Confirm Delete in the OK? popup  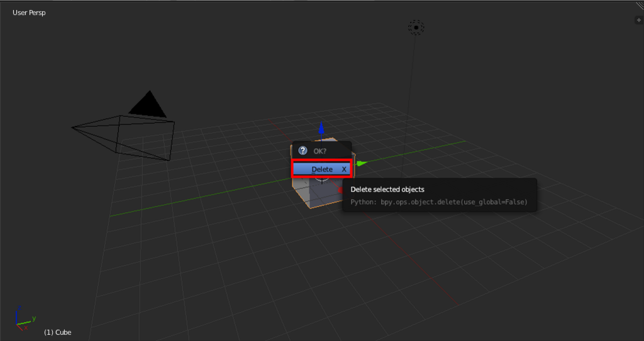(x=322, y=169)
